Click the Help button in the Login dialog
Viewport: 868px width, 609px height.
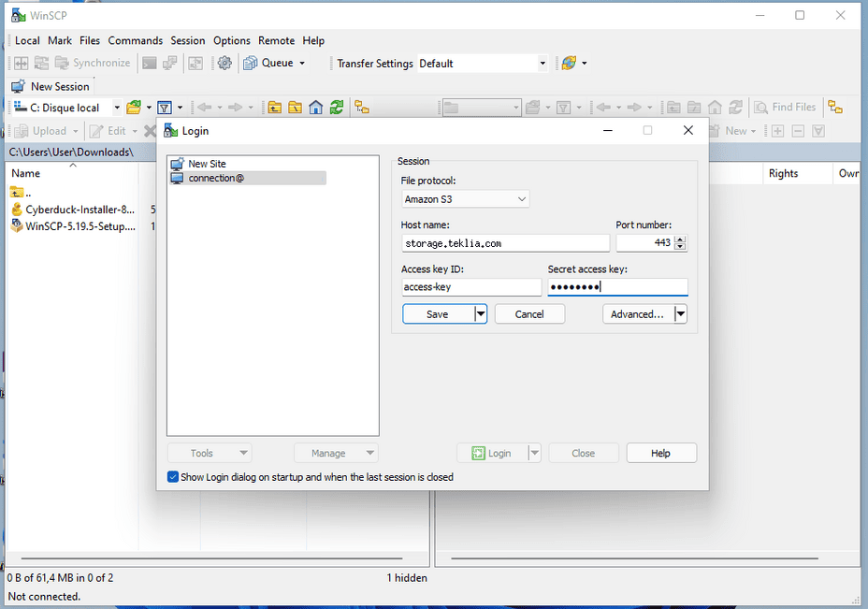661,453
